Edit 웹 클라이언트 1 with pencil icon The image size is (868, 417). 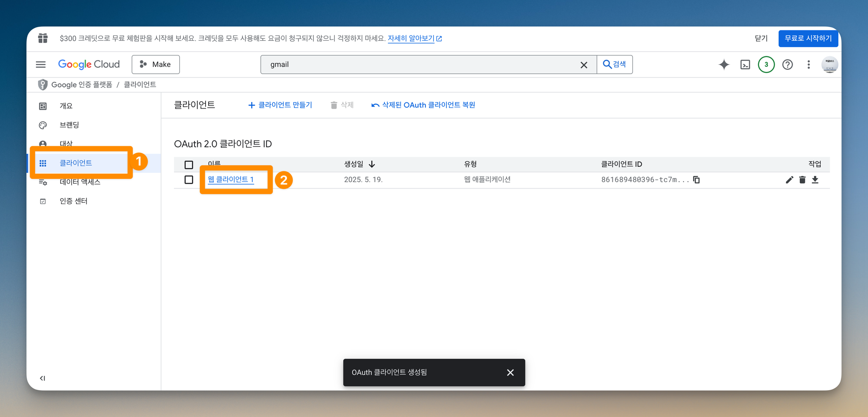(x=789, y=180)
